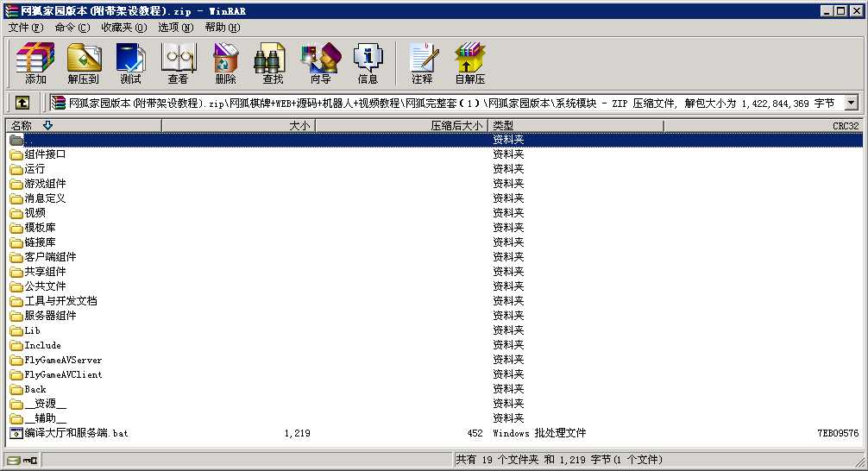Select the Back folder name
The image size is (868, 471).
tap(35, 389)
